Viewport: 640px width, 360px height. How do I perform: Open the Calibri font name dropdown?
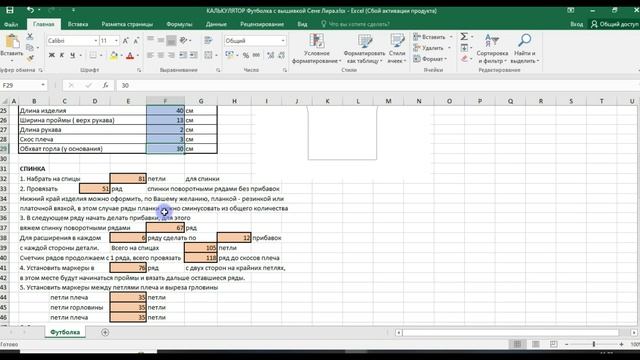pos(96,41)
